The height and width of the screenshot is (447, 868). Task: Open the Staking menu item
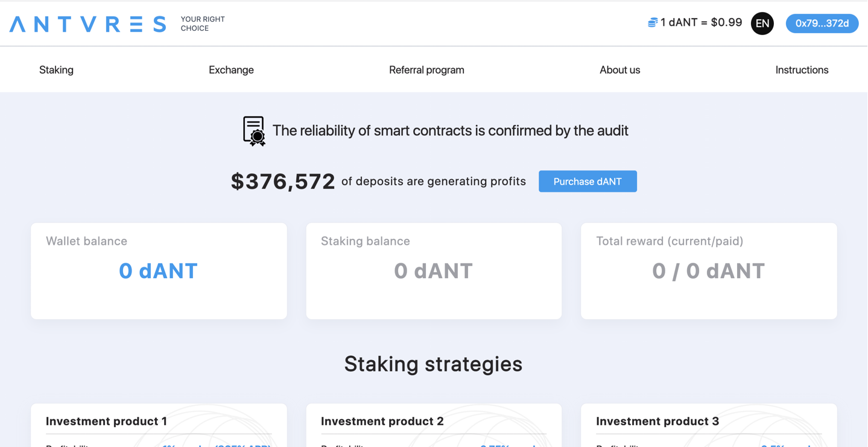(x=56, y=70)
